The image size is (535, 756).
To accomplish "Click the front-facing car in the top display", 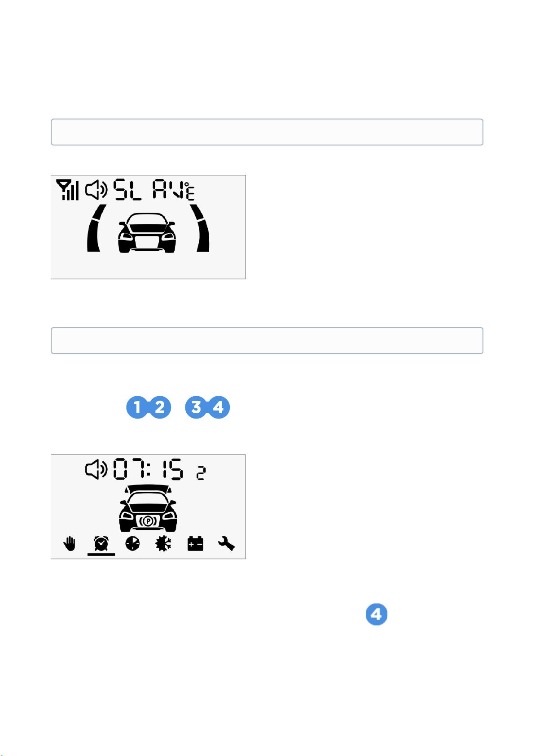I will click(x=147, y=232).
